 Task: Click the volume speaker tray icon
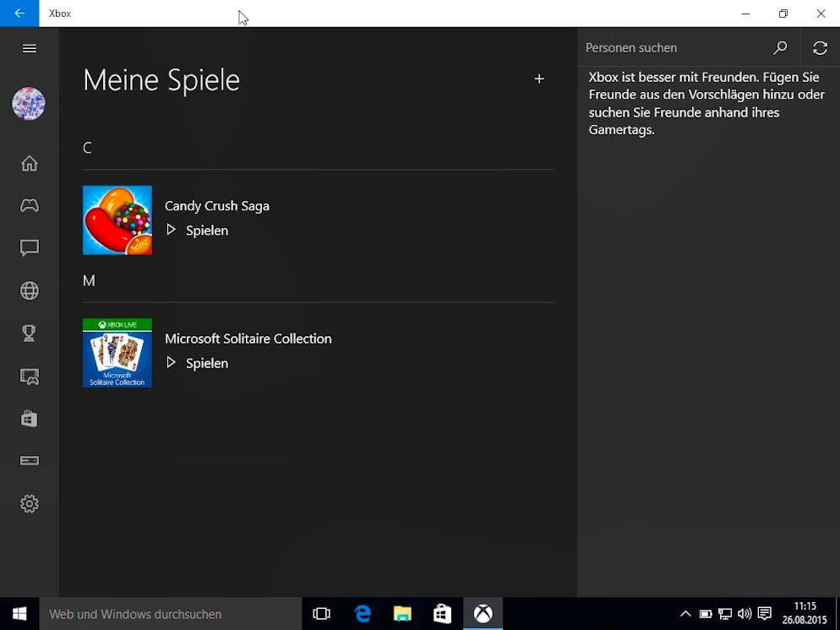point(745,614)
